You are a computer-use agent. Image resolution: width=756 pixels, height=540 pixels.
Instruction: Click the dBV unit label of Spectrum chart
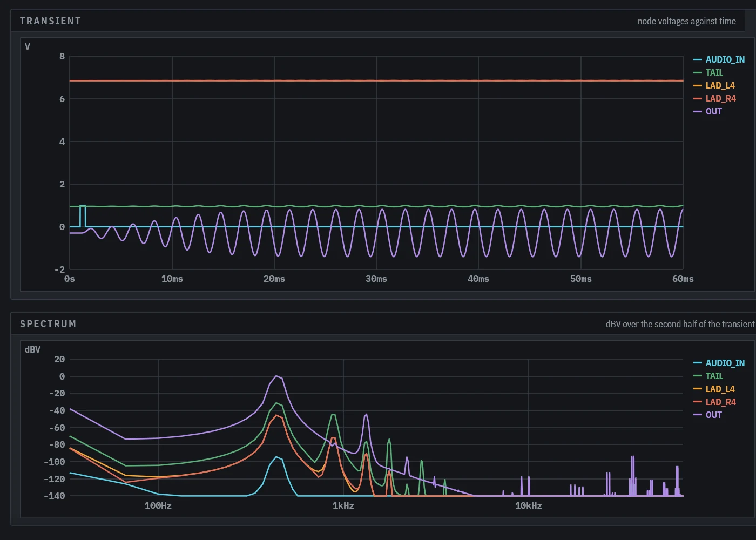(x=32, y=349)
